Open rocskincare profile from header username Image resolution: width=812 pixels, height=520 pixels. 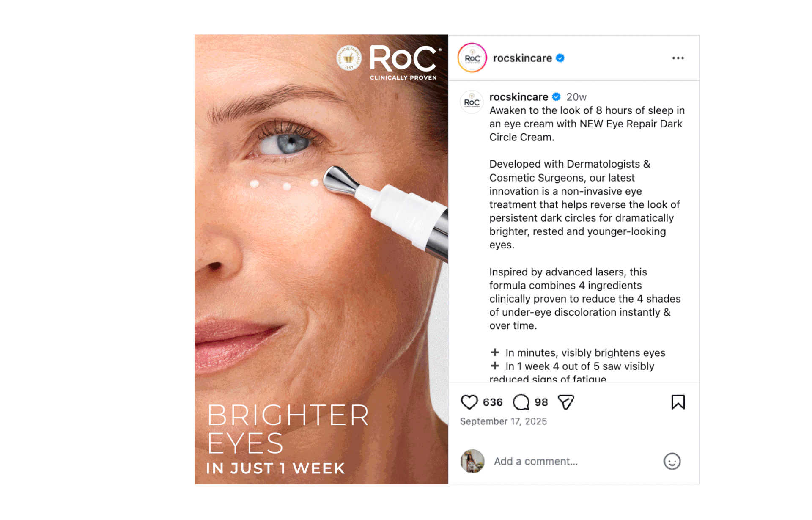pos(522,58)
